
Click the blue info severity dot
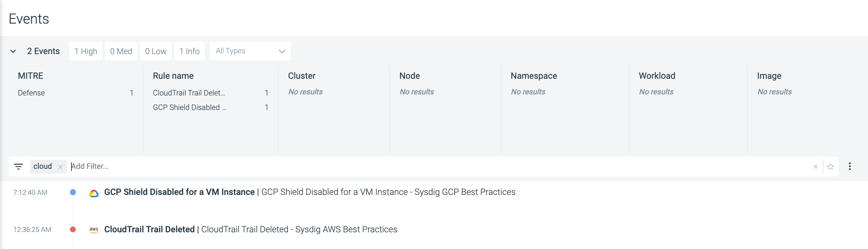click(x=73, y=192)
